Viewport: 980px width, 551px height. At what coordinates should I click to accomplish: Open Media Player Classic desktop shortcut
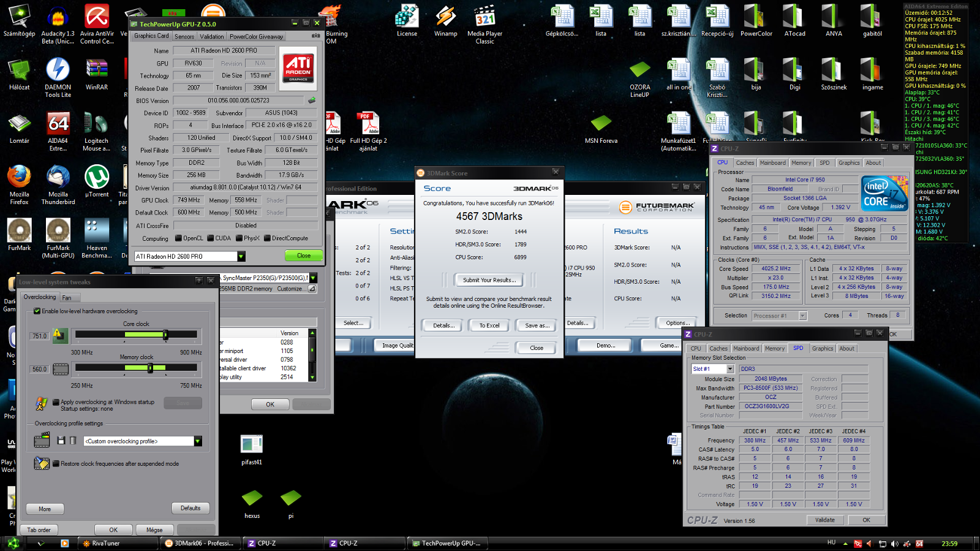[x=484, y=25]
